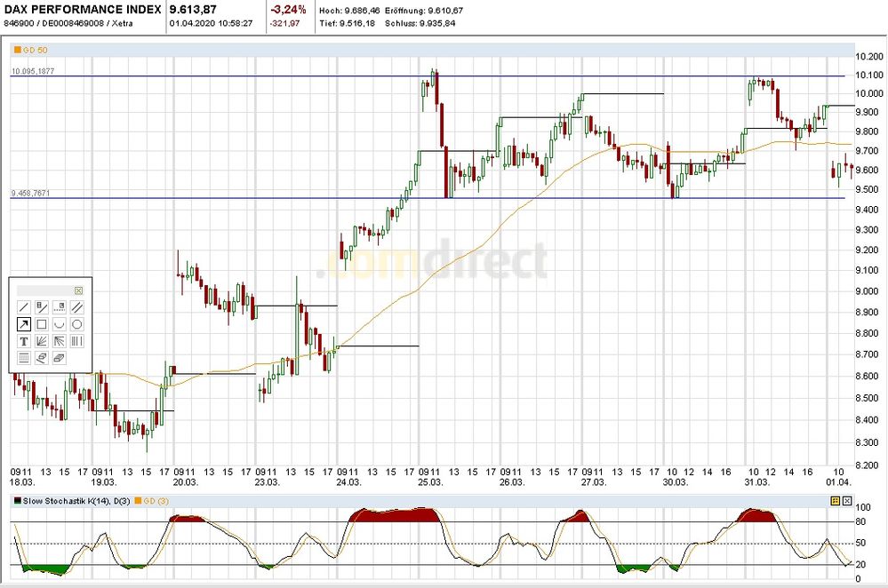Select the erase-all drawings tool
Viewport: 888px width, 588px height.
60,357
